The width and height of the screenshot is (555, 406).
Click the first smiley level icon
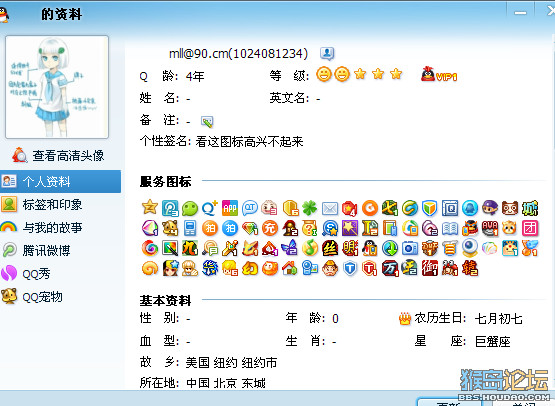coord(324,74)
